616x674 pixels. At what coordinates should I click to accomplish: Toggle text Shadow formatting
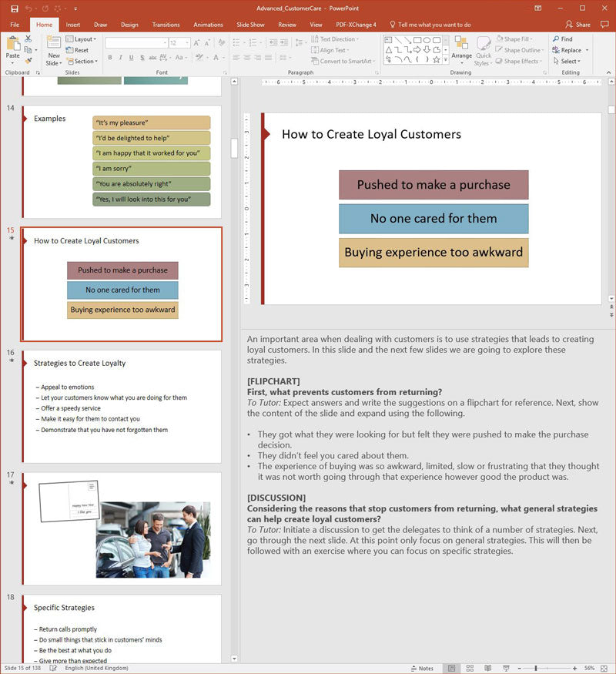(142, 58)
